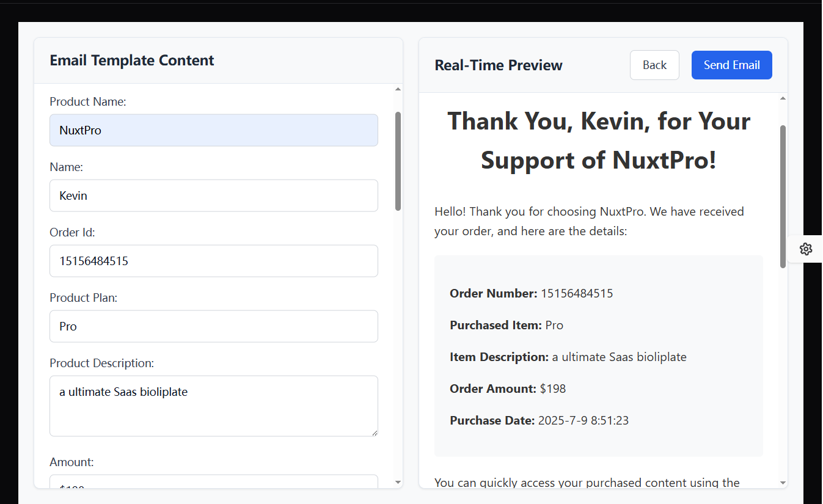Click the Purchased Item: Pro line
Viewport: 823px width, 504px height.
[507, 325]
